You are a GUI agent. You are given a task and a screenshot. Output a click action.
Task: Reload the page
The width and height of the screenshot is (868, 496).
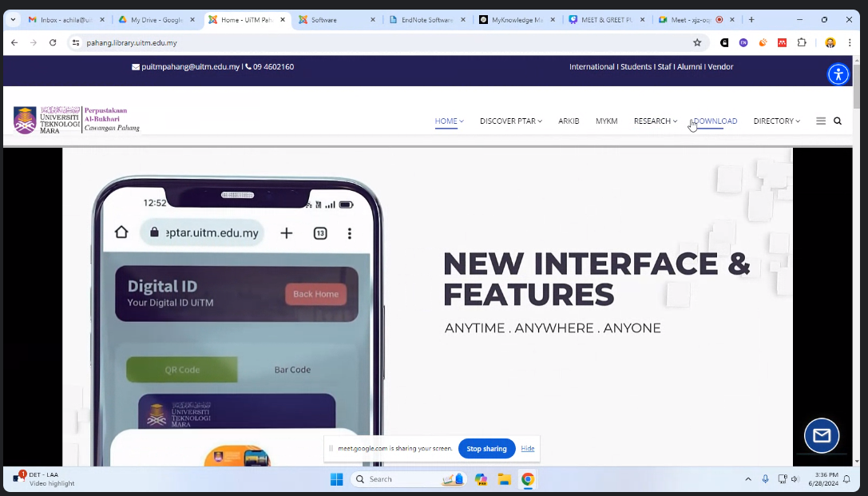click(53, 42)
